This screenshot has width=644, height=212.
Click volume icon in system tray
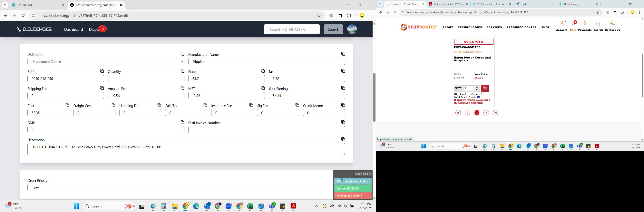coord(346,206)
